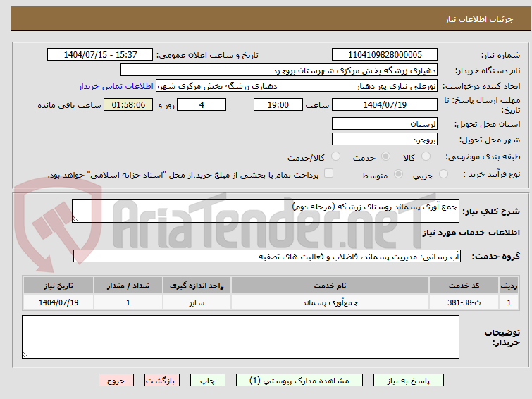
Task: Toggle the اسناد خزانه اسلامی payment checkbox
Action: tap(328, 173)
